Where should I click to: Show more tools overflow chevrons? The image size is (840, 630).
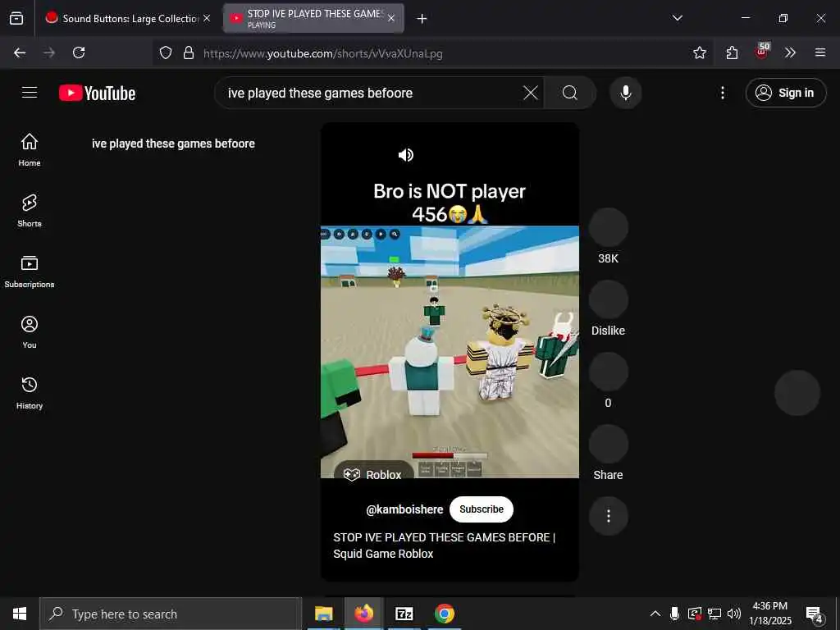click(790, 52)
